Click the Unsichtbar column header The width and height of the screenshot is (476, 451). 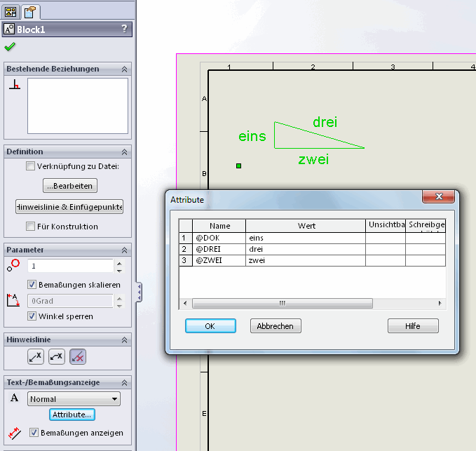coord(386,226)
